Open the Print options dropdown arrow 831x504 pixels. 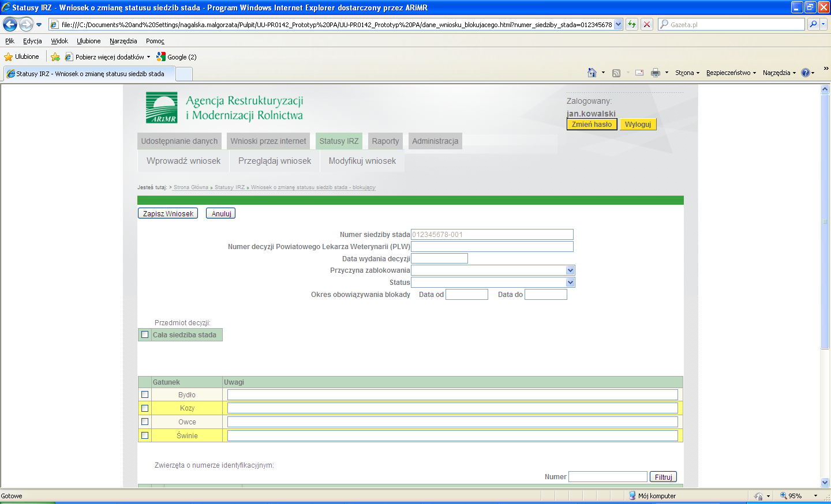pos(667,73)
